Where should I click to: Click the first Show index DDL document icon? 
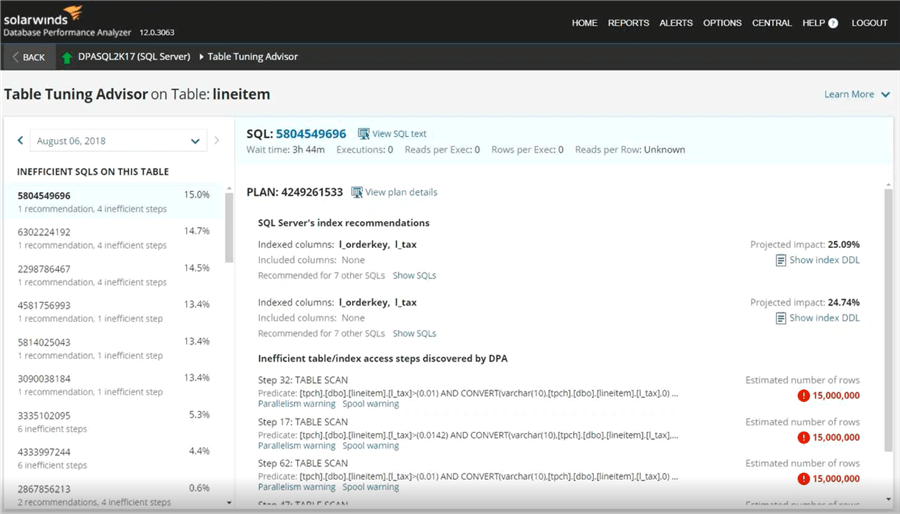point(781,261)
